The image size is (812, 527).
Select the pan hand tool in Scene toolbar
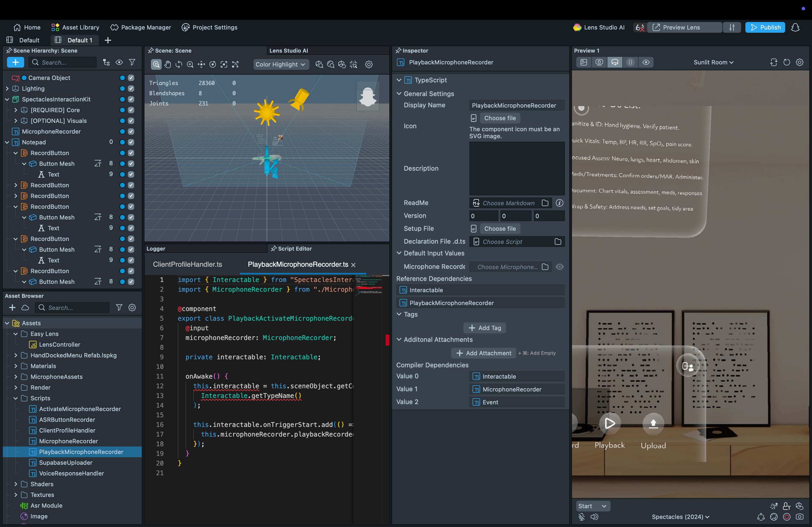(x=168, y=64)
